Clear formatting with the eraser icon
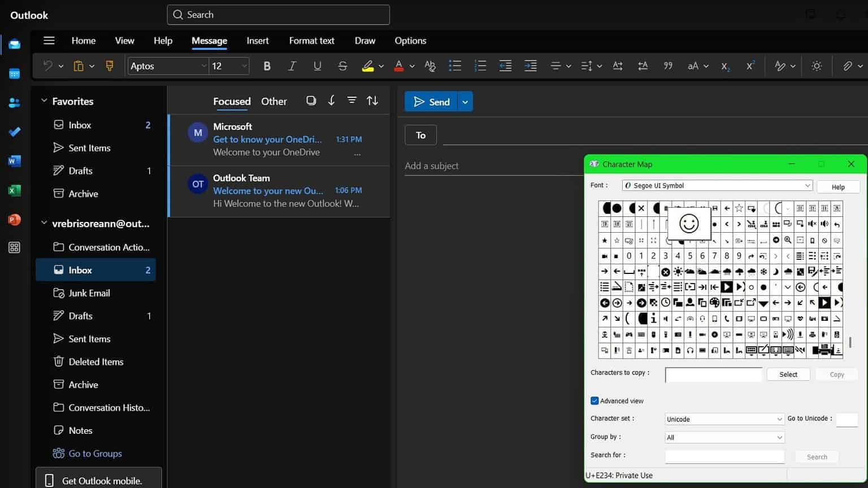868x488 pixels. [430, 66]
